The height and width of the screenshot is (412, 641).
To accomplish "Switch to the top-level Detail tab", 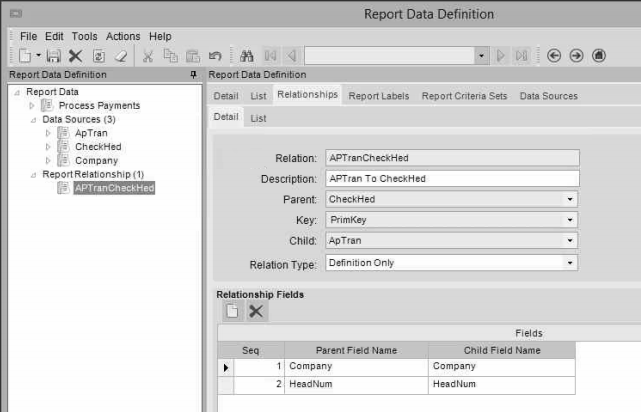I will tap(226, 96).
